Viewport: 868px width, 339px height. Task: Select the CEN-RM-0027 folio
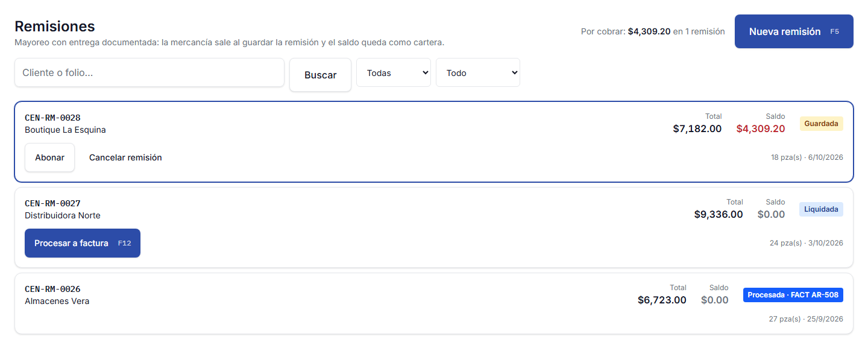pyautogui.click(x=52, y=203)
